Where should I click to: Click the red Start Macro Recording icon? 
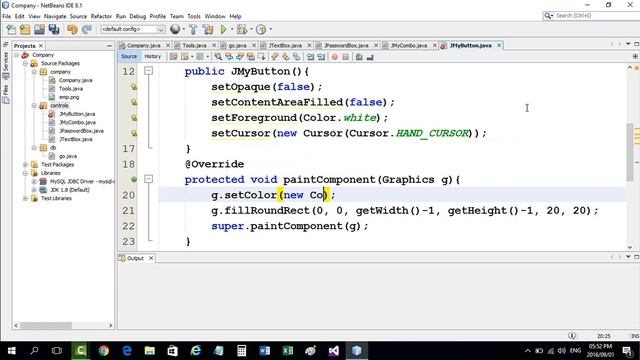coord(335,57)
